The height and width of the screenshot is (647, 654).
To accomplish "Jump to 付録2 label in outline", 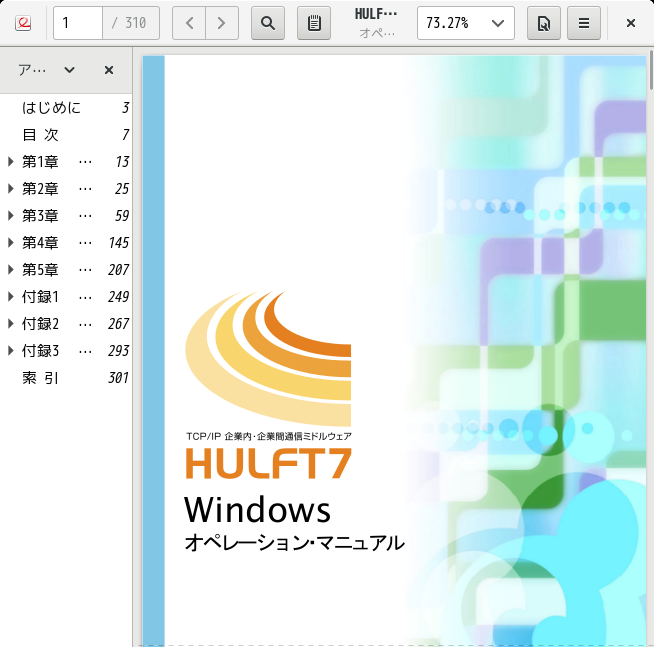I will 40,324.
